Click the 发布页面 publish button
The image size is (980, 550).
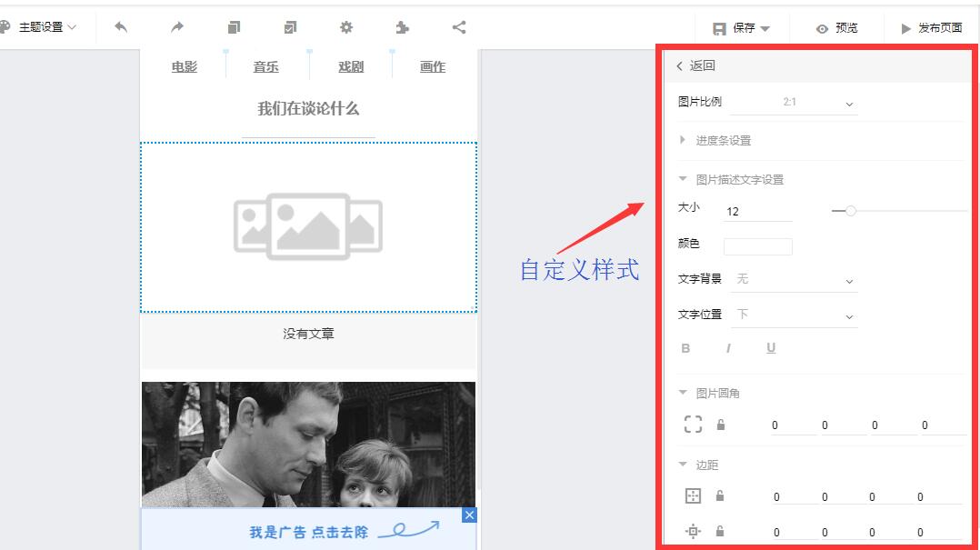(932, 28)
